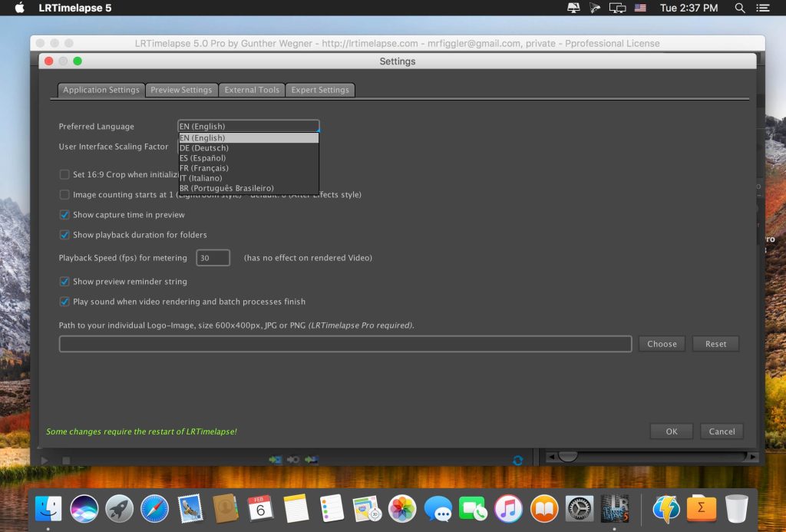Image resolution: width=786 pixels, height=532 pixels.
Task: Open System Preferences from the dock
Action: (580, 508)
